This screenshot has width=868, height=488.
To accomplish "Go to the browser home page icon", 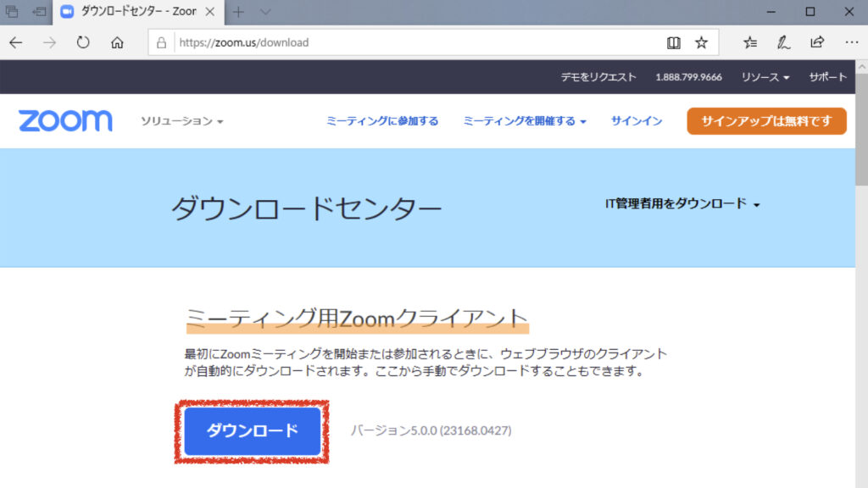I will (117, 42).
